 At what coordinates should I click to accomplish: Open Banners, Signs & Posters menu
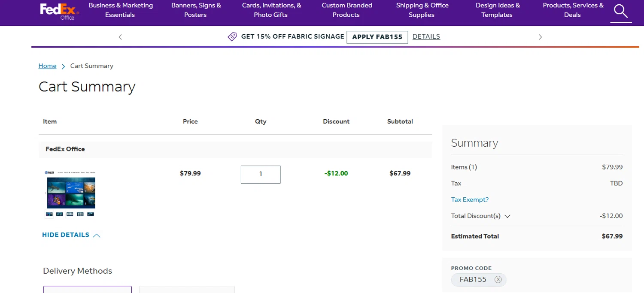click(x=196, y=10)
